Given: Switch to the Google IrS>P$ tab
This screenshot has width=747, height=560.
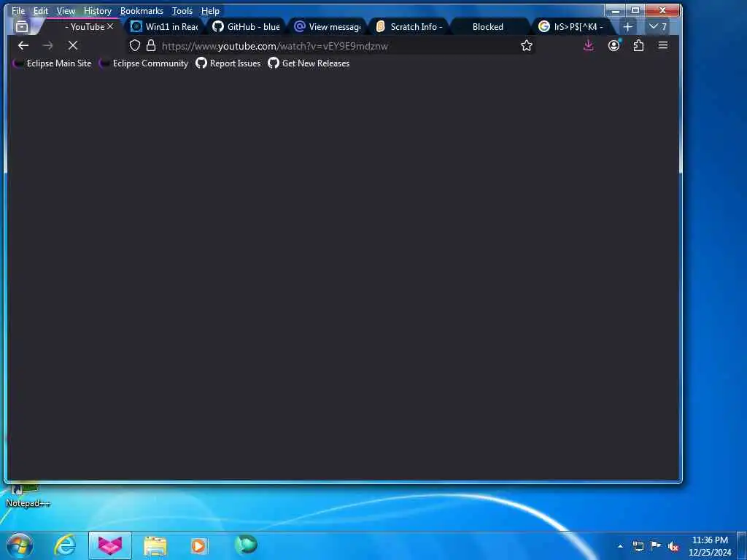Looking at the screenshot, I should [573, 27].
